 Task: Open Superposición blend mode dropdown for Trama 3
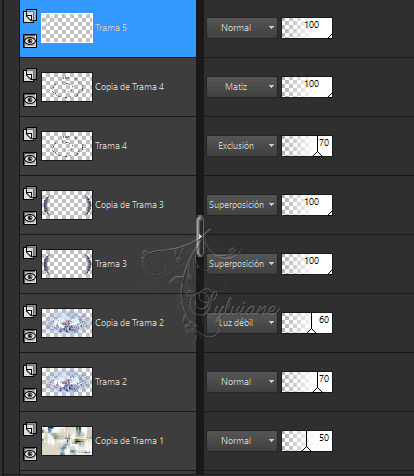tap(242, 264)
